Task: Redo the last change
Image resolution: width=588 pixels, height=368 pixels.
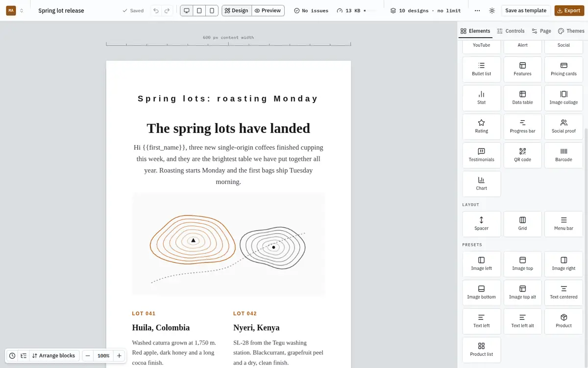Action: (168, 10)
